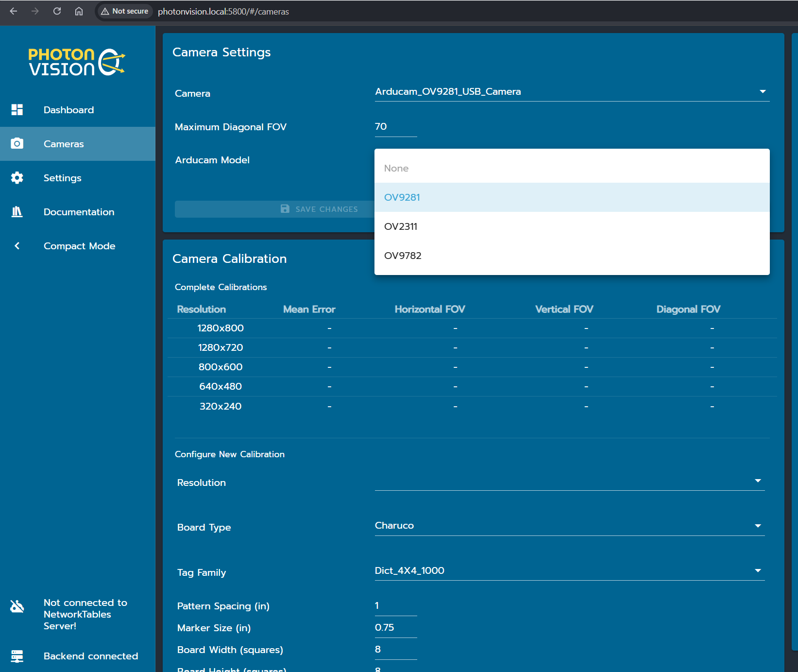Expand the Camera selection dropdown
Image resolution: width=798 pixels, height=672 pixels.
tap(762, 92)
